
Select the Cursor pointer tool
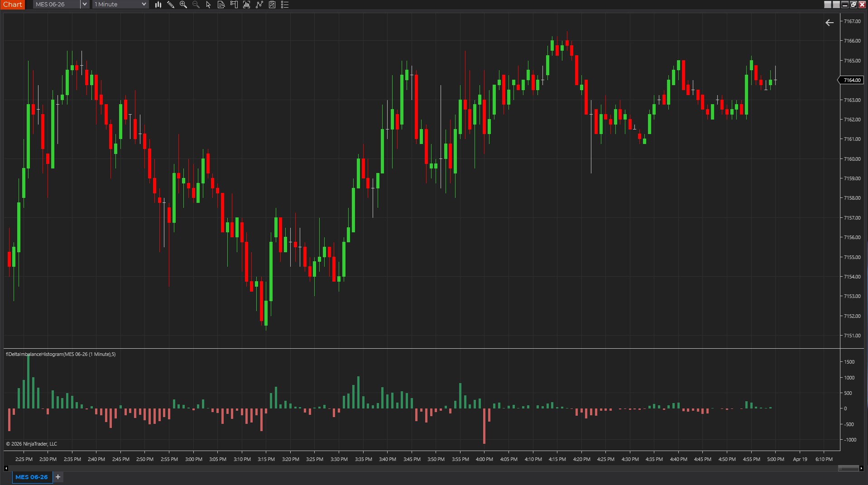pyautogui.click(x=208, y=5)
